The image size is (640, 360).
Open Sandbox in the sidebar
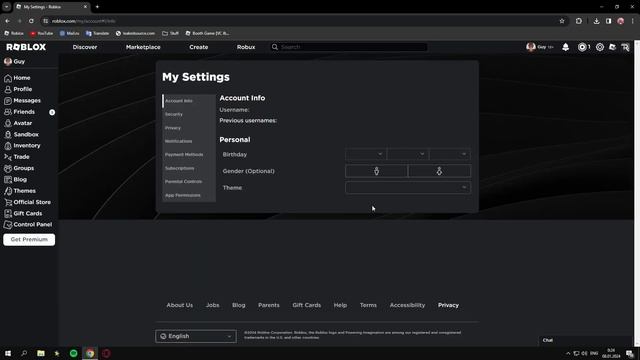click(21, 134)
